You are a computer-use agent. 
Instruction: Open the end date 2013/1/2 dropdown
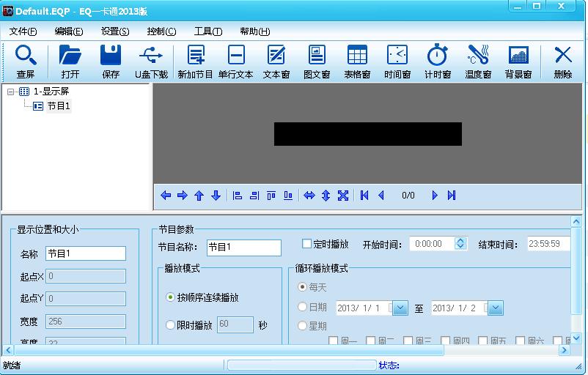(496, 308)
